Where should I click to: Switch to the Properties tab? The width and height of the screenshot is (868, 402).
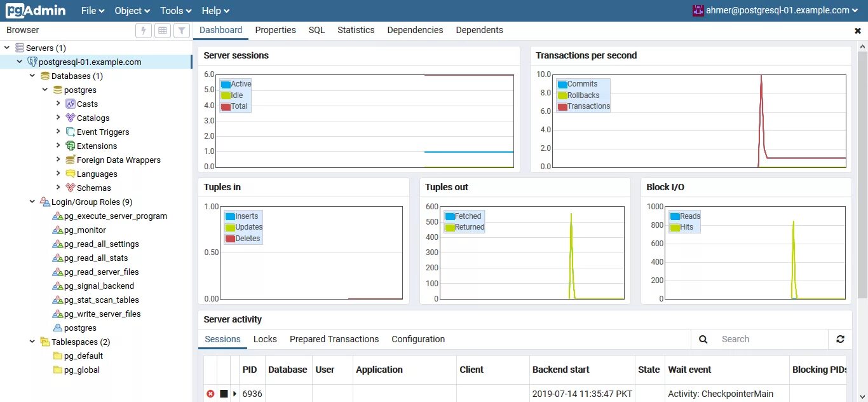(276, 30)
